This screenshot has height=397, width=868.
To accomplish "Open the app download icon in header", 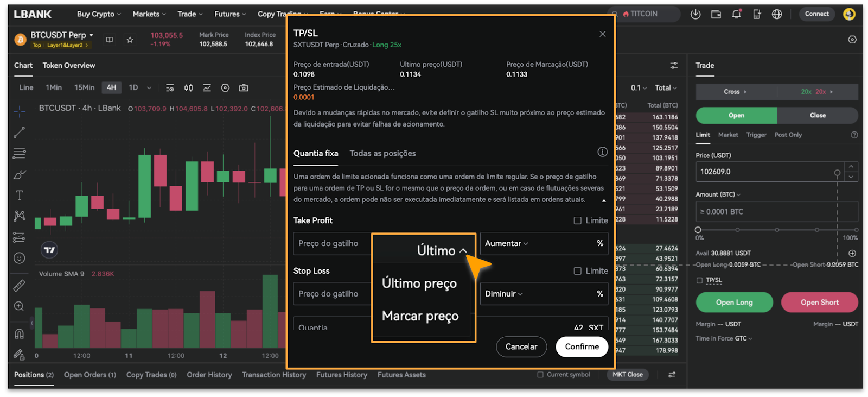I will 695,14.
